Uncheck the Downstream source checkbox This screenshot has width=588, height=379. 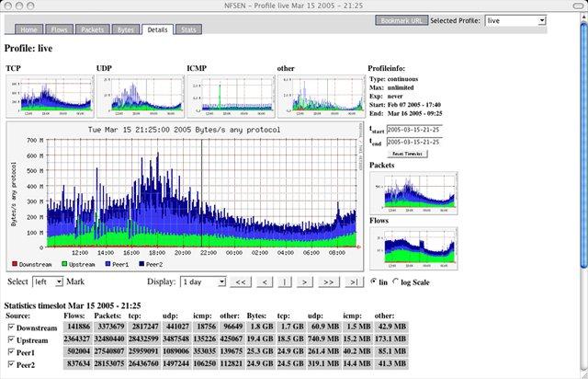pos(10,327)
